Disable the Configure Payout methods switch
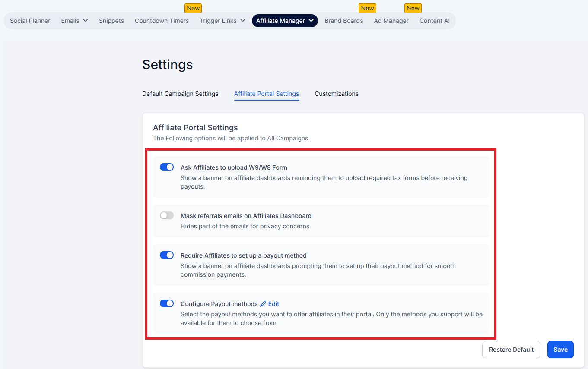This screenshot has height=369, width=588. point(167,303)
